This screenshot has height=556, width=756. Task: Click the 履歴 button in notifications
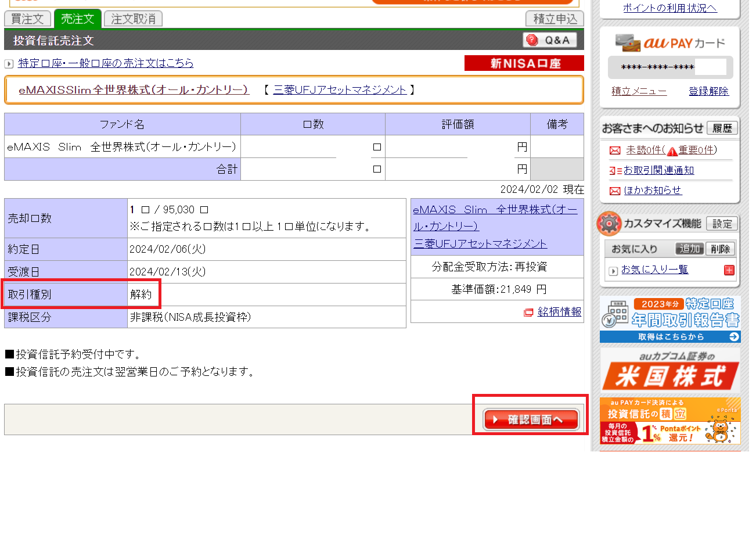click(722, 128)
